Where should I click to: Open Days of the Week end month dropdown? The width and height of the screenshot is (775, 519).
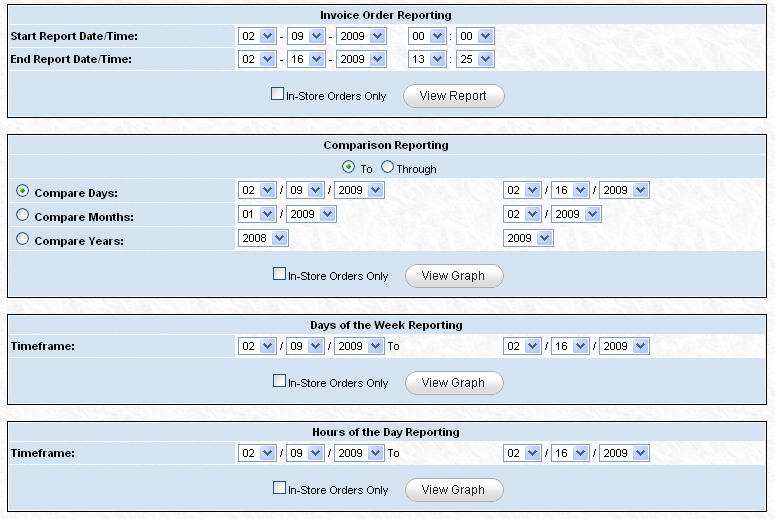coord(522,346)
